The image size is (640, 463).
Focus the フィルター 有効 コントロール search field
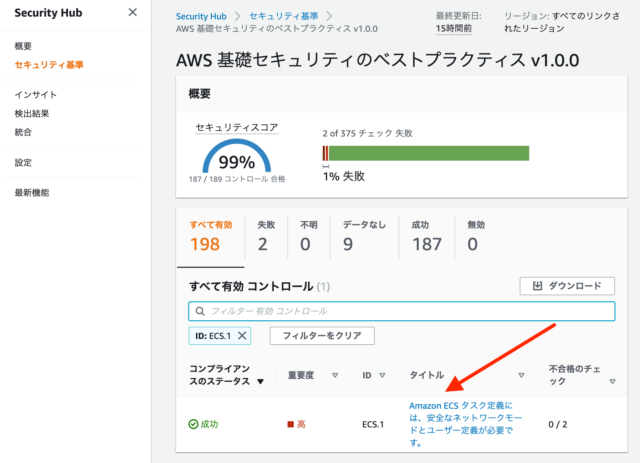pyautogui.click(x=402, y=311)
